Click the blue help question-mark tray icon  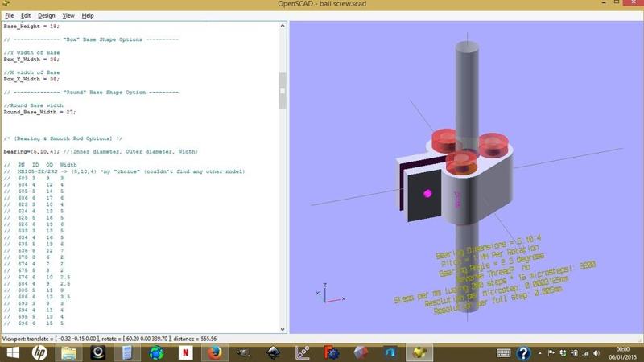(524, 352)
